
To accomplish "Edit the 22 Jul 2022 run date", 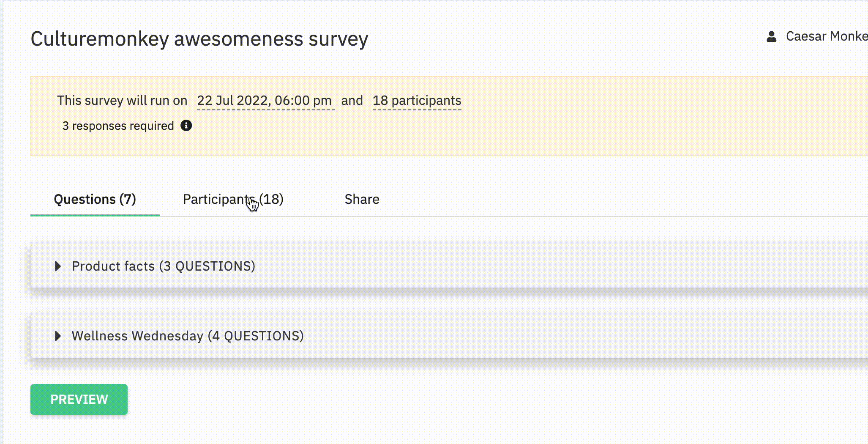I will [265, 101].
